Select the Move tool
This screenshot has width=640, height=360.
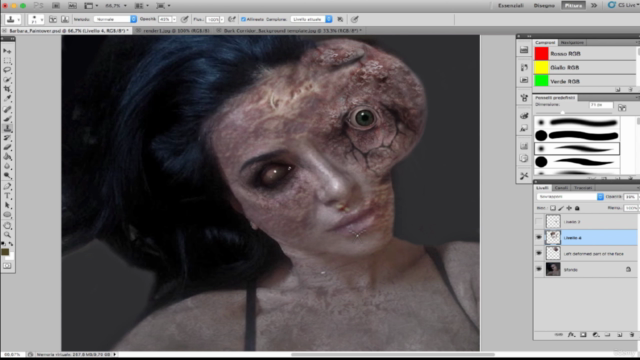(7, 51)
